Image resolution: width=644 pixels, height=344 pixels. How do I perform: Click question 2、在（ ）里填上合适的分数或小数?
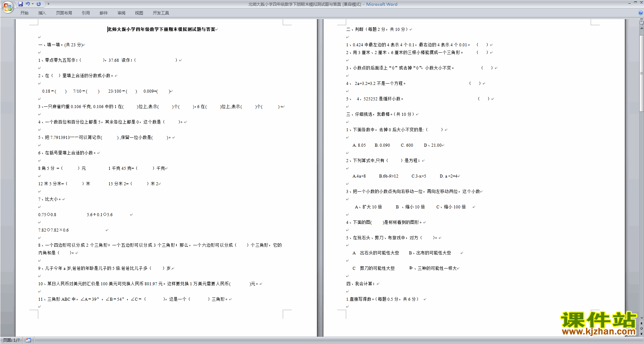pyautogui.click(x=76, y=76)
